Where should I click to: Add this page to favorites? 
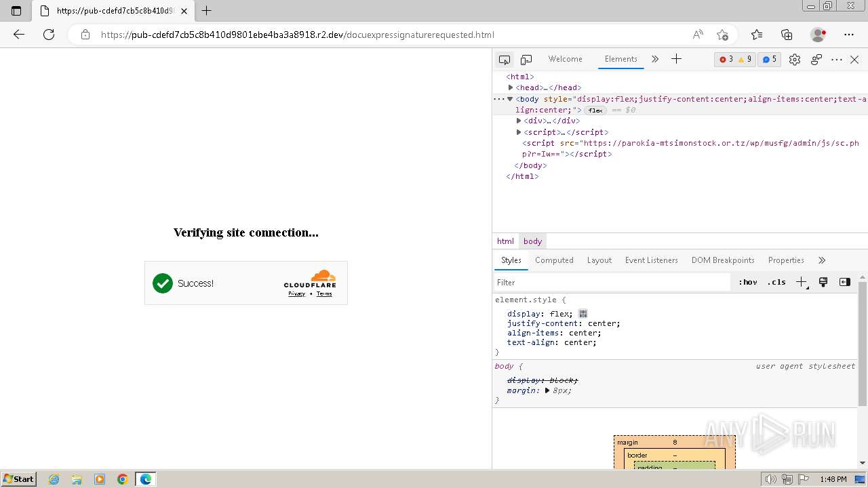click(722, 35)
